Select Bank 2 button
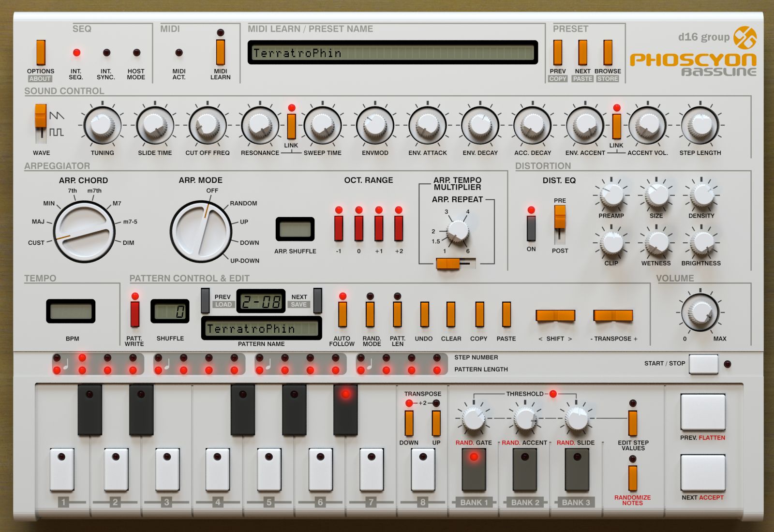Image resolution: width=774 pixels, height=532 pixels. pos(525,470)
